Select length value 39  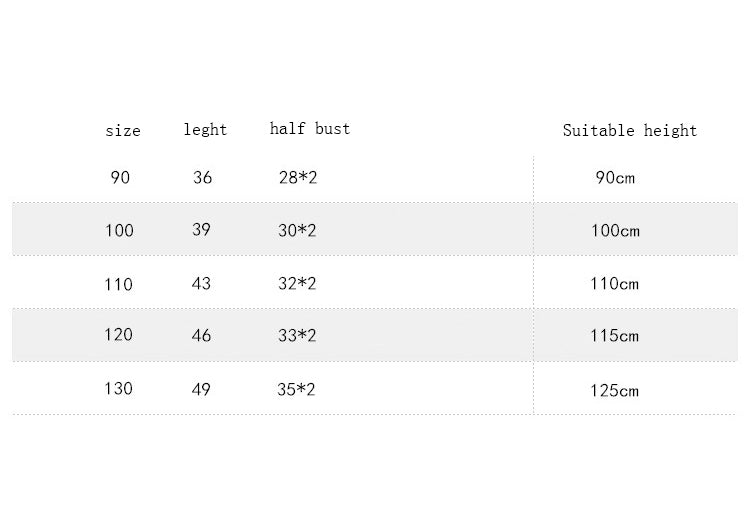(x=201, y=230)
